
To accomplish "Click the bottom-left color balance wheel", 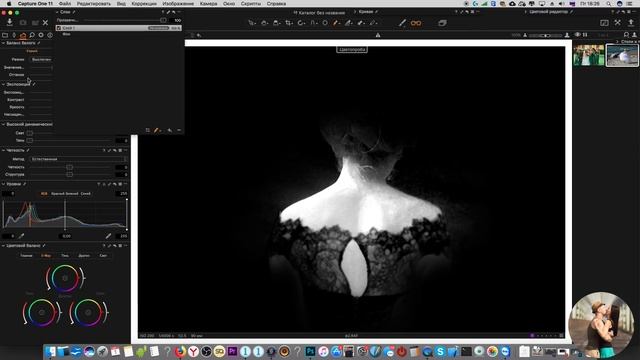I will (41, 313).
